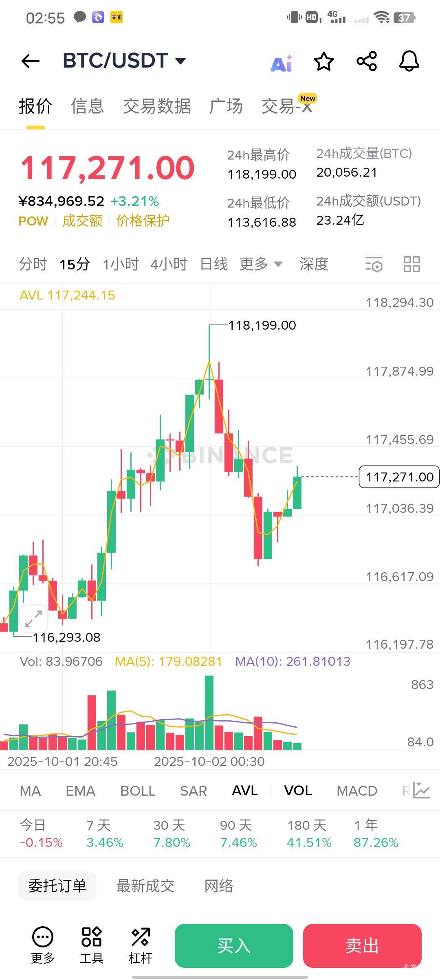The image size is (440, 980).
Task: Enable the MACD indicator
Action: point(357,790)
